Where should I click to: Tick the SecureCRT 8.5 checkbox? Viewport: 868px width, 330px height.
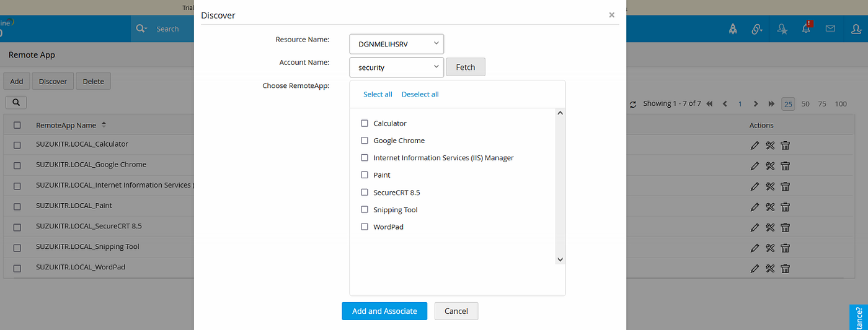(365, 193)
